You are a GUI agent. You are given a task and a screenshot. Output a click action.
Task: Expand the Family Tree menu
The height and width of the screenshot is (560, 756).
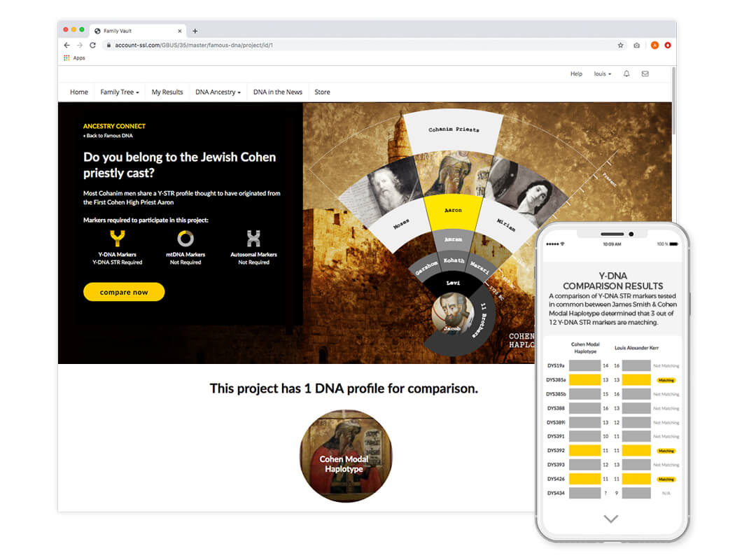point(119,92)
